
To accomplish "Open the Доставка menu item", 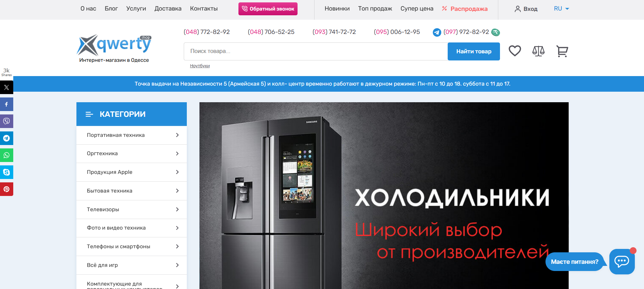I will click(x=168, y=8).
